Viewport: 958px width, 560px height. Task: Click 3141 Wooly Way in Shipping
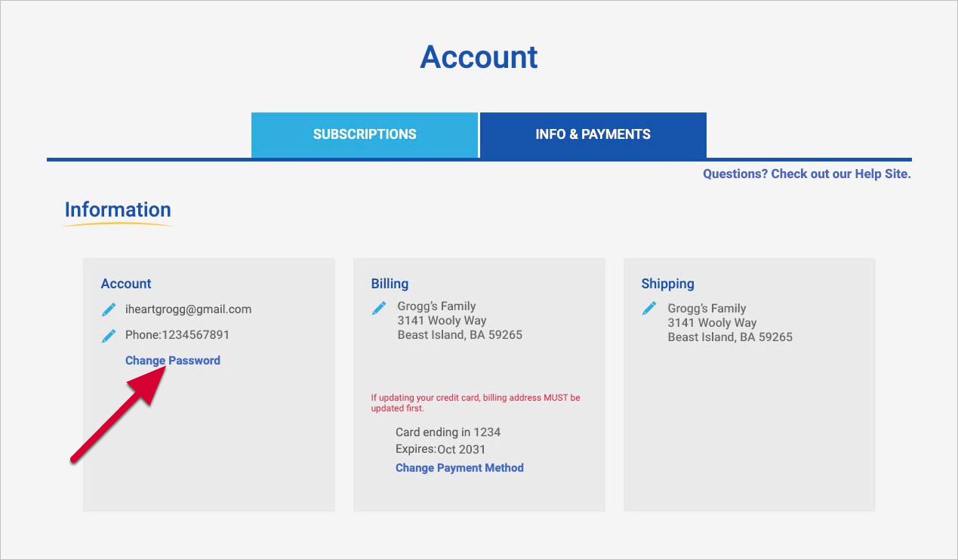pos(713,323)
